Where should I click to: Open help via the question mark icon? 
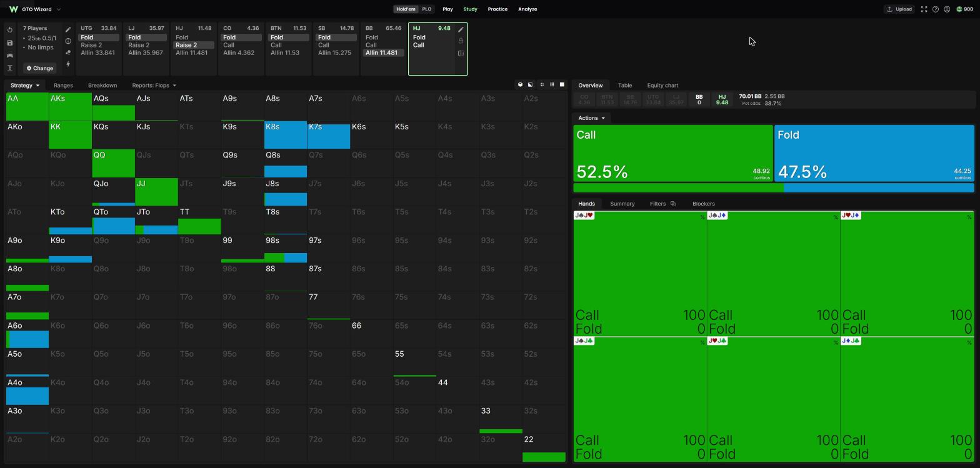click(936, 9)
